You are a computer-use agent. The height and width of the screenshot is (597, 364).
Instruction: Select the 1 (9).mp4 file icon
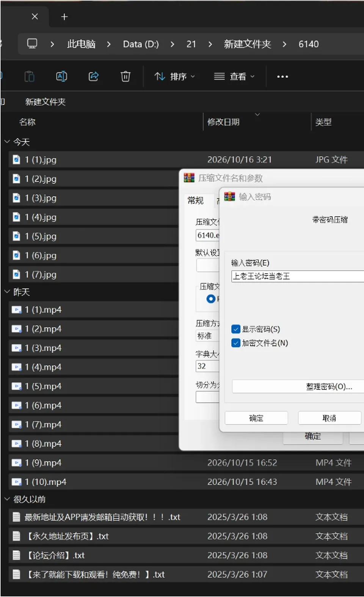(17, 463)
